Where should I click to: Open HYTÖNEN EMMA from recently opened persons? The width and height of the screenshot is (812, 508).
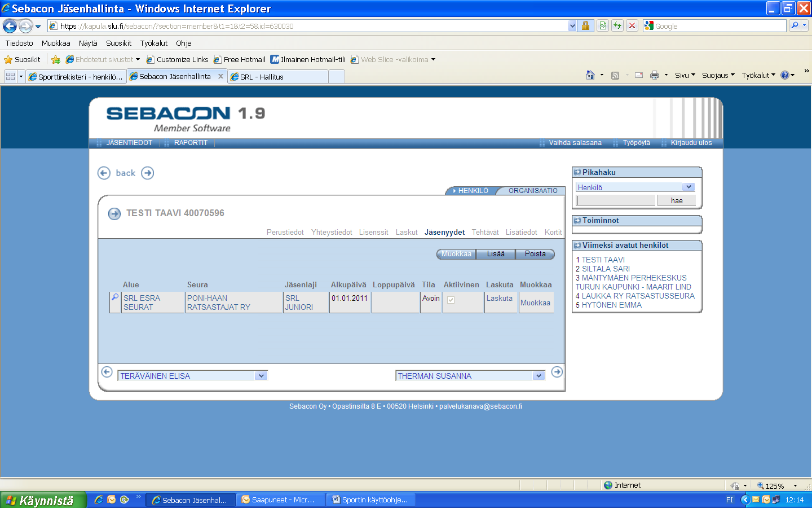611,305
